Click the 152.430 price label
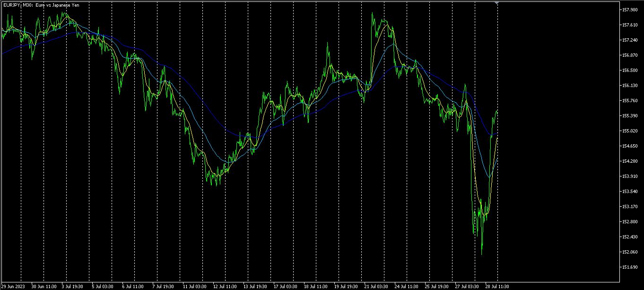Image resolution: width=644 pixels, height=290 pixels. pos(630,237)
